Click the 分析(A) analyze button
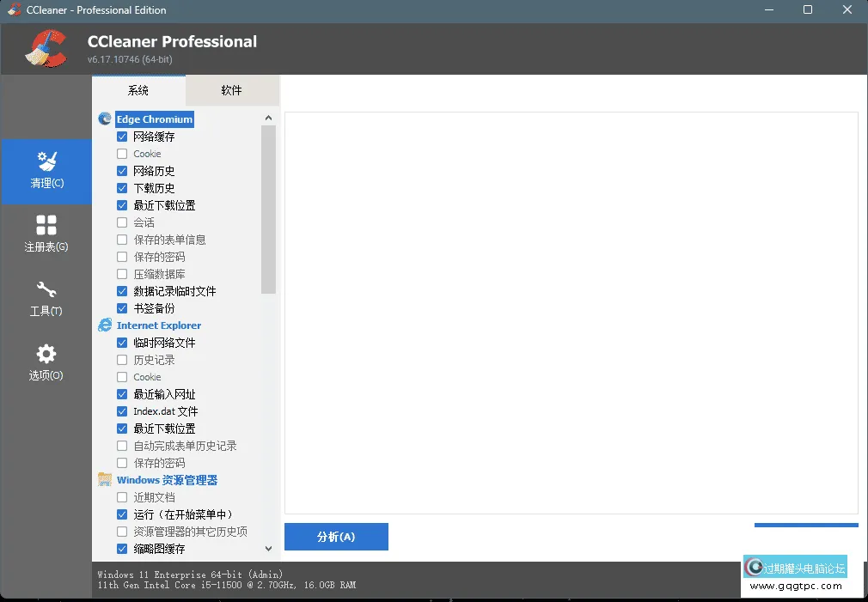This screenshot has width=868, height=602. pyautogui.click(x=336, y=537)
